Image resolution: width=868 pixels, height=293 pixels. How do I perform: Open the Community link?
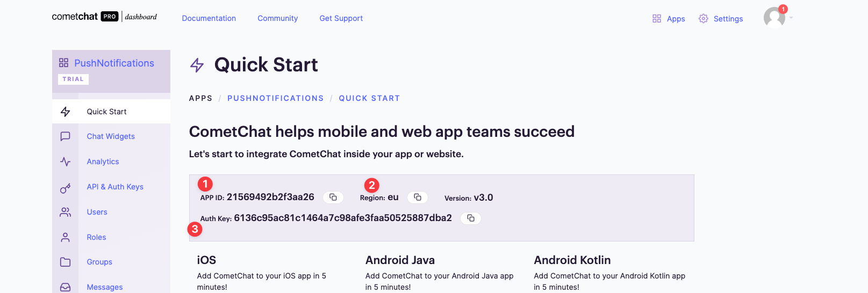pyautogui.click(x=278, y=18)
